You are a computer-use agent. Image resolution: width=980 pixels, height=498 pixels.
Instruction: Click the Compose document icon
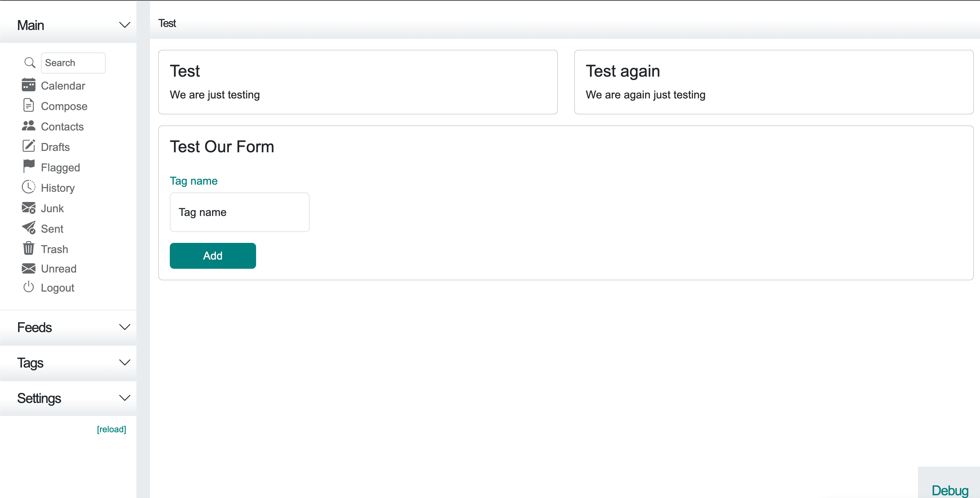tap(29, 105)
